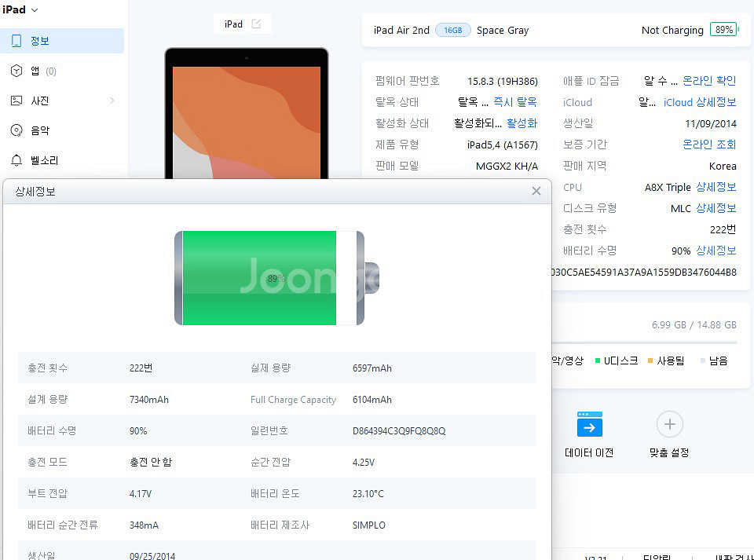Open 배터리 수명 상세정보 link
The height and width of the screenshot is (560, 754).
pos(716,251)
